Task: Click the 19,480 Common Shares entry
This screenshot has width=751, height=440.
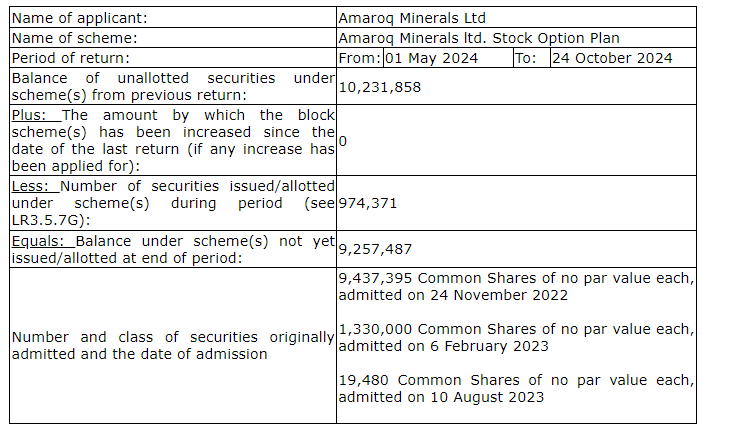Action: pyautogui.click(x=515, y=388)
